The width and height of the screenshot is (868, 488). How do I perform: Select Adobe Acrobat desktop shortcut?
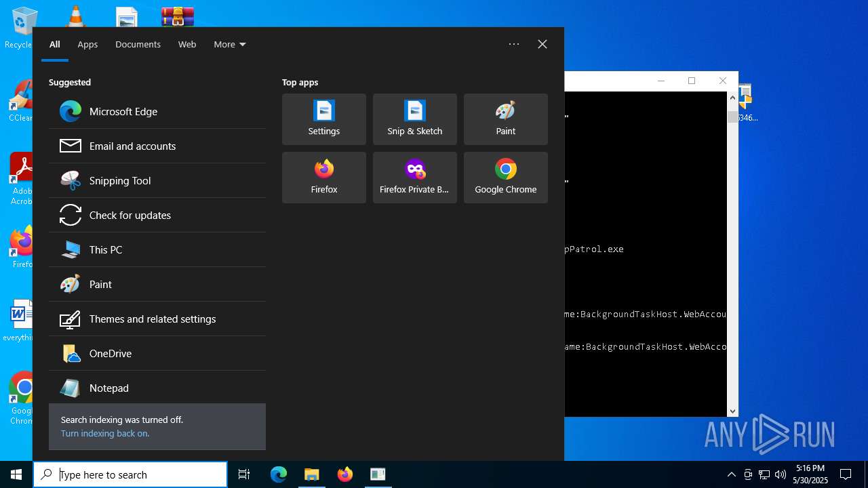point(20,179)
